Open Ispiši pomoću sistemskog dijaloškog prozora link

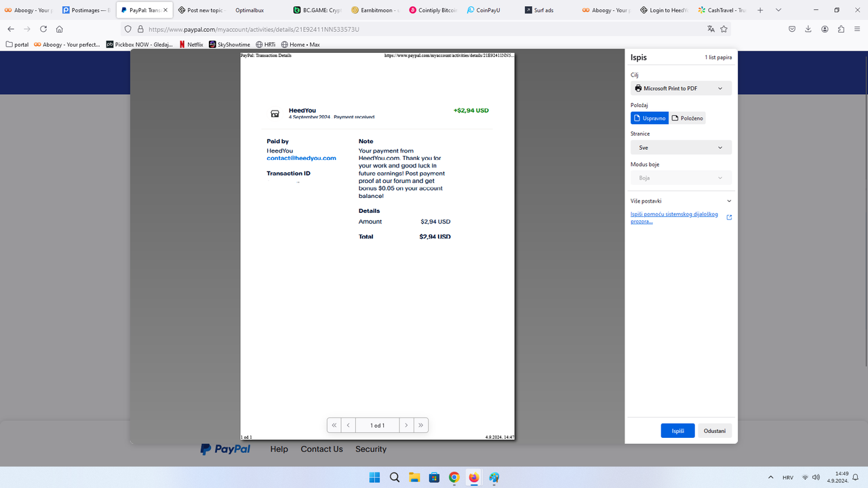pos(674,218)
